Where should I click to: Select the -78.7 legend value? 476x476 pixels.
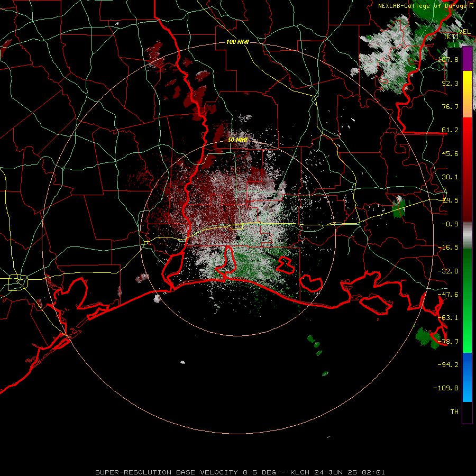448,342
